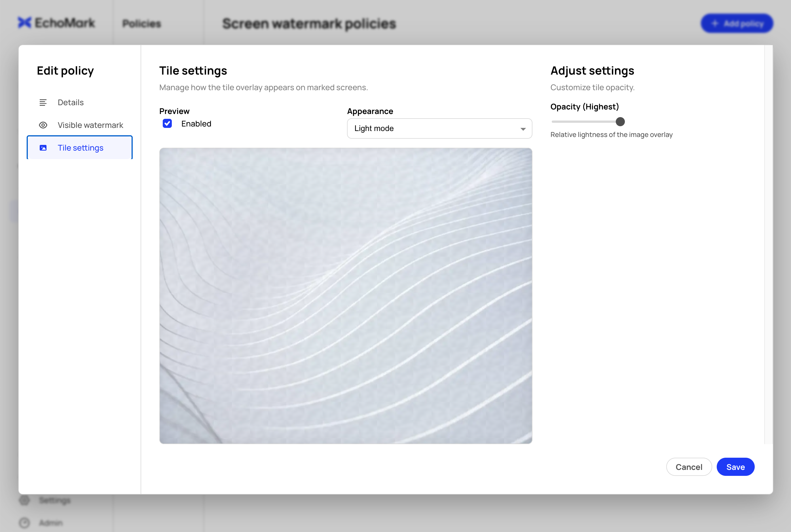Click Relative lightness of the image overlay text
Viewport: 791px width, 532px height.
coord(611,135)
